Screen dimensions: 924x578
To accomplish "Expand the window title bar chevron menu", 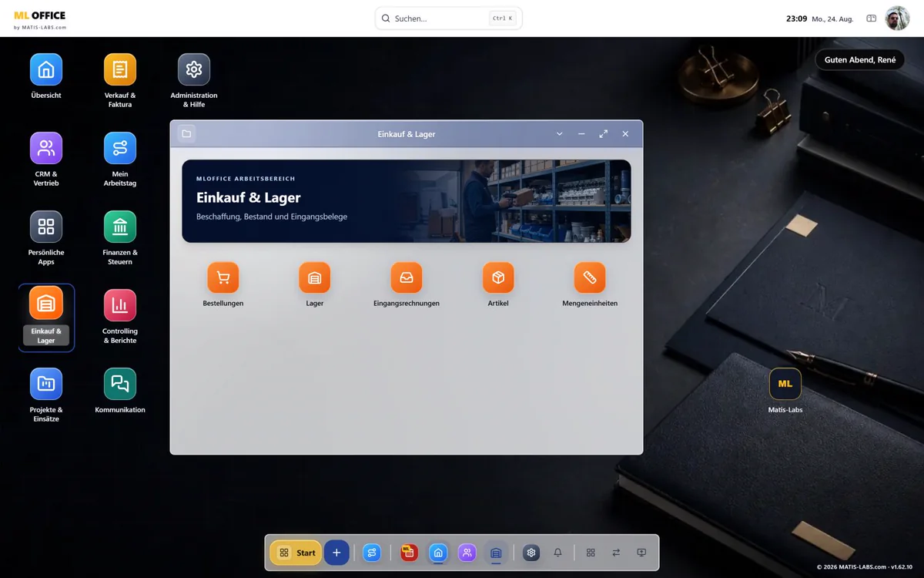I will (560, 134).
